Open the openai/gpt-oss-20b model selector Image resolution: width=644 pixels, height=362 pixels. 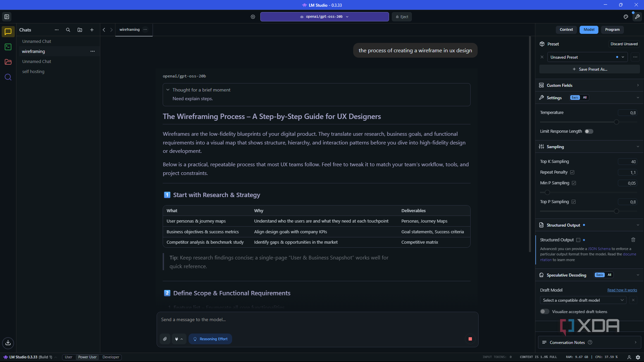click(x=324, y=17)
